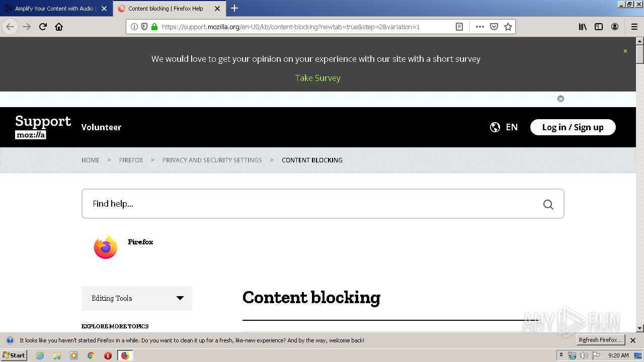This screenshot has width=644, height=362.
Task: Show sidebars icon in toolbar
Action: (599, 27)
